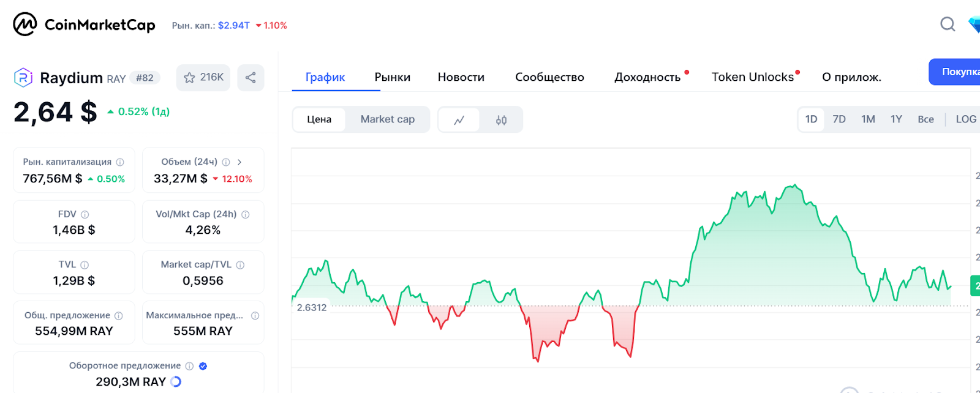
Task: Open the CoinMarketCap logo home link
Action: point(84,24)
